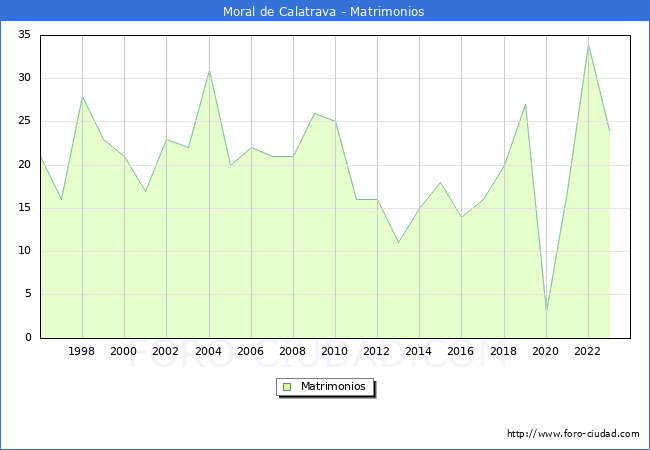Click the 0 y-axis value label
This screenshot has height=450, width=650.
[28, 337]
